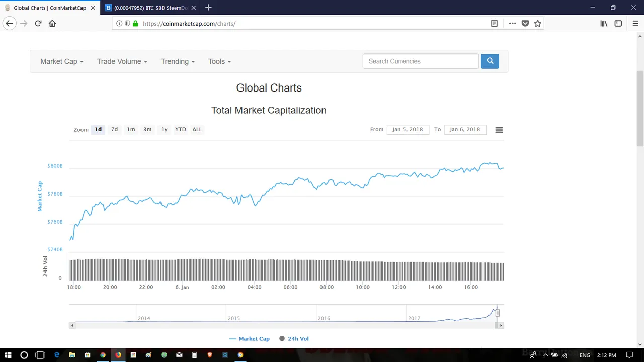Click navigator range handle near 2018

click(x=497, y=313)
